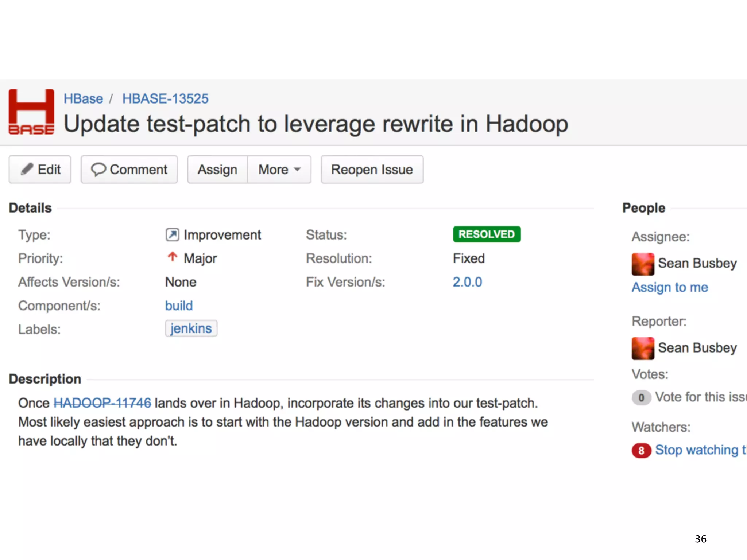Click the Assign to me link
This screenshot has width=747, height=560.
tap(670, 287)
